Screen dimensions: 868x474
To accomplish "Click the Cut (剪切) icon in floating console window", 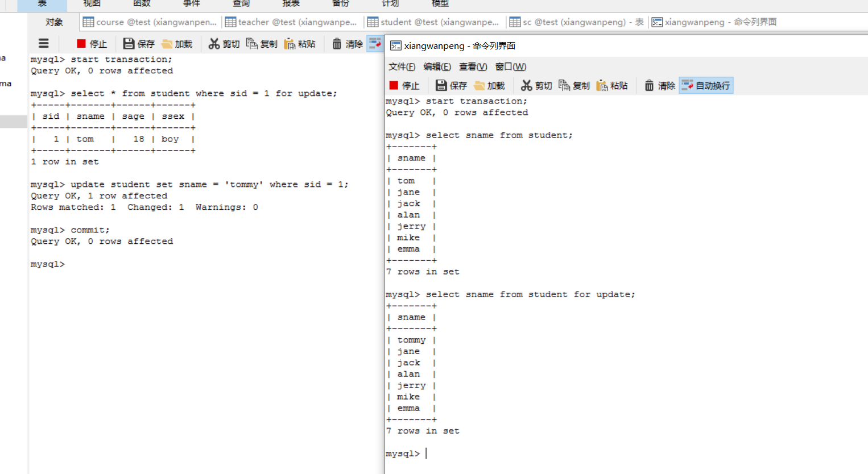I will pyautogui.click(x=527, y=85).
